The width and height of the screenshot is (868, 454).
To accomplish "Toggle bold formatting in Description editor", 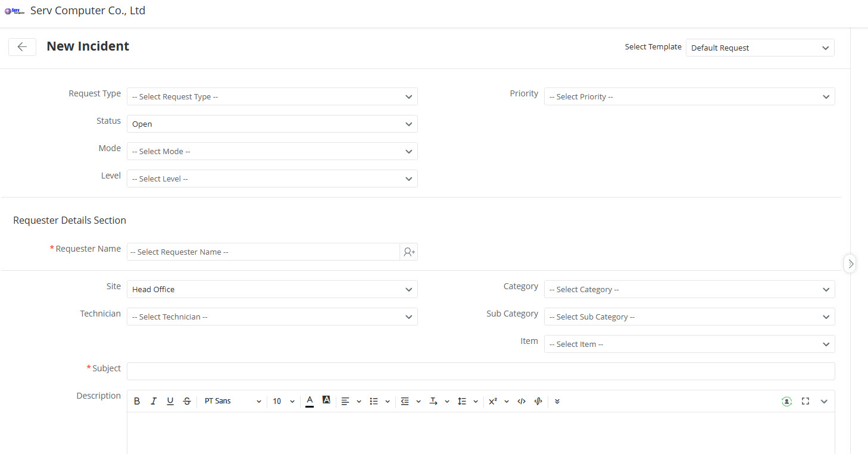I will pyautogui.click(x=137, y=401).
